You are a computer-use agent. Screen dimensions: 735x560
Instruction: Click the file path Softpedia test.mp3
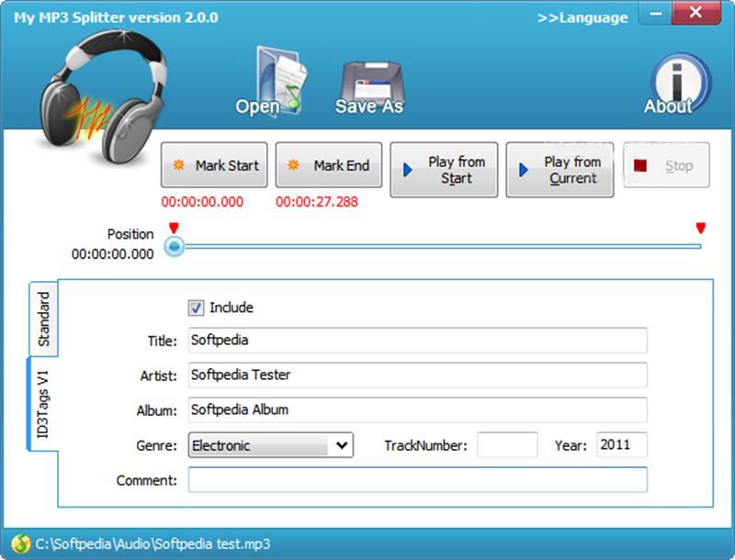pos(153,543)
